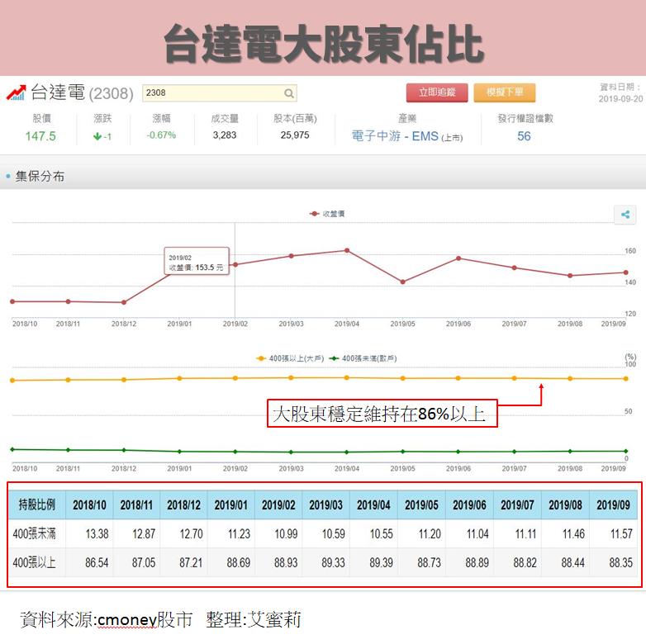Click the green down arrow next to -1
646x644 pixels.
[x=97, y=136]
